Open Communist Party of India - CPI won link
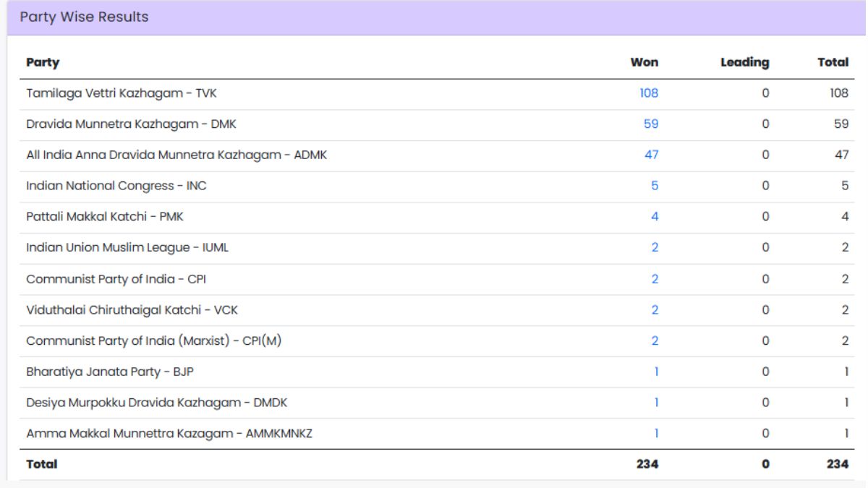Viewport: 868px width, 488px height. click(x=655, y=278)
